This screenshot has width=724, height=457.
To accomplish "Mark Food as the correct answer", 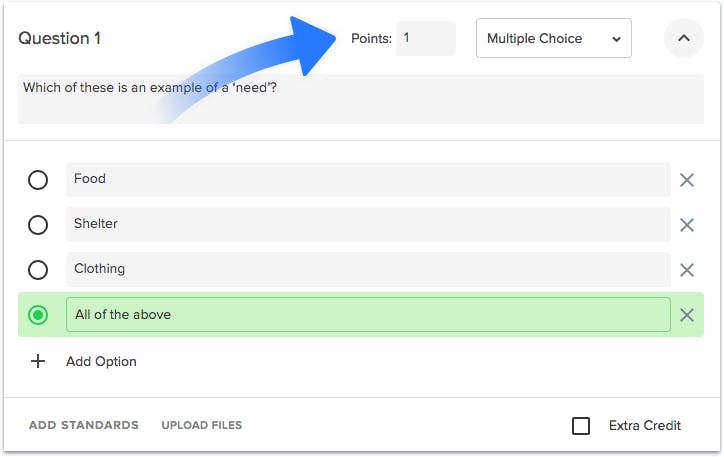I will point(38,180).
